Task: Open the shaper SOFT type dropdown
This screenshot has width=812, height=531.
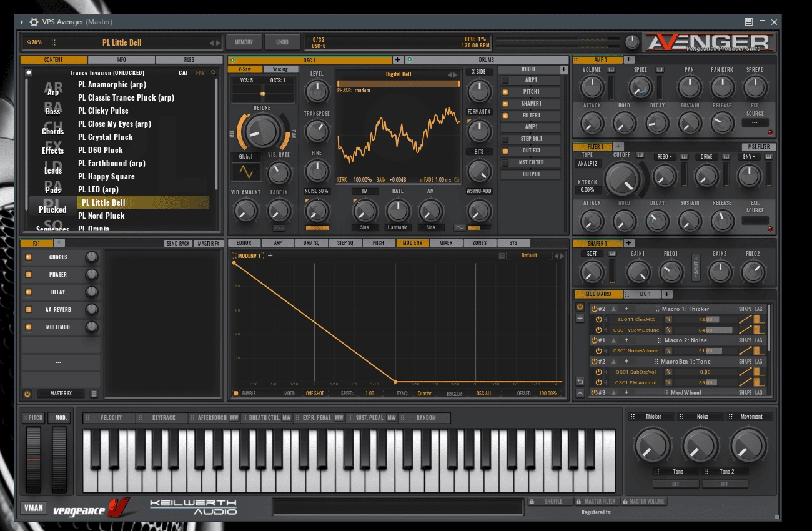Action: tap(592, 254)
